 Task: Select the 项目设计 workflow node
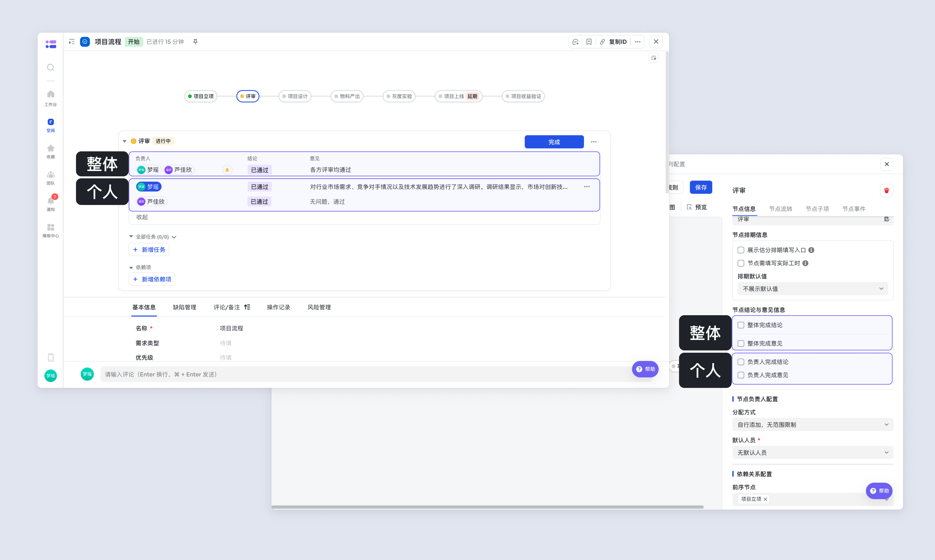pos(295,96)
